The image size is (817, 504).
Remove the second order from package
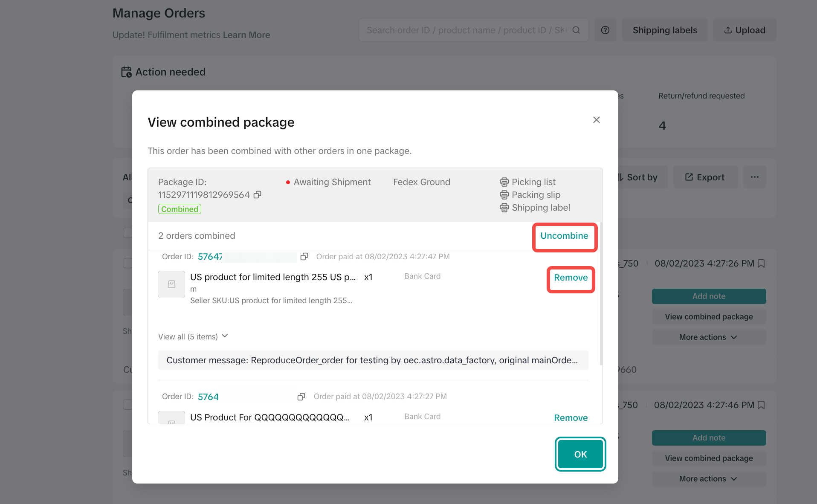click(571, 418)
